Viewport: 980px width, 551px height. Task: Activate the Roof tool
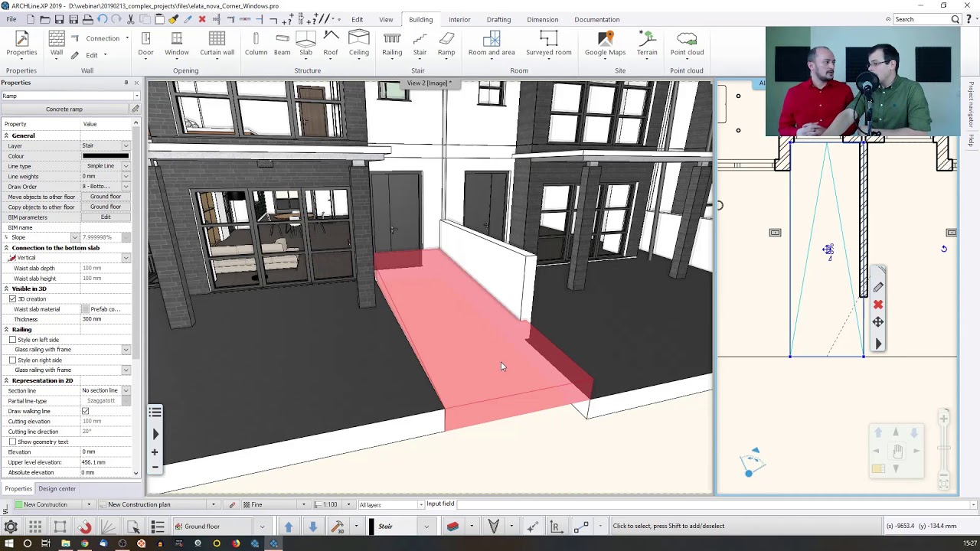point(331,44)
